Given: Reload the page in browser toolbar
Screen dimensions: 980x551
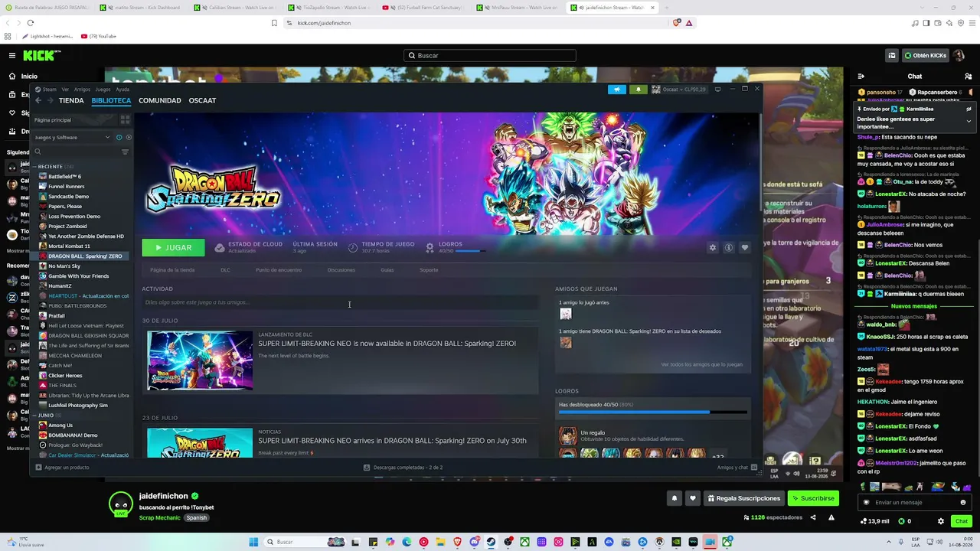Looking at the screenshot, I should 30,23.
